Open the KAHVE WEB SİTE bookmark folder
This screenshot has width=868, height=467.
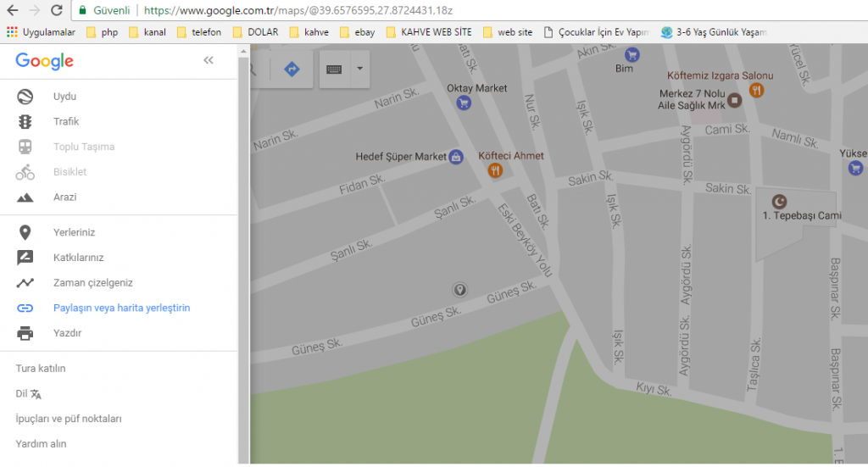[x=429, y=32]
